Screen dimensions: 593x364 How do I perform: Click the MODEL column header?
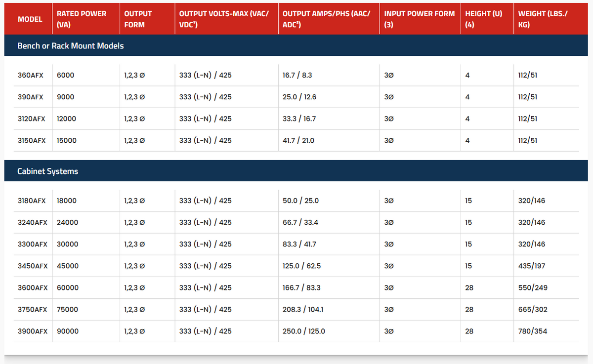(30, 19)
